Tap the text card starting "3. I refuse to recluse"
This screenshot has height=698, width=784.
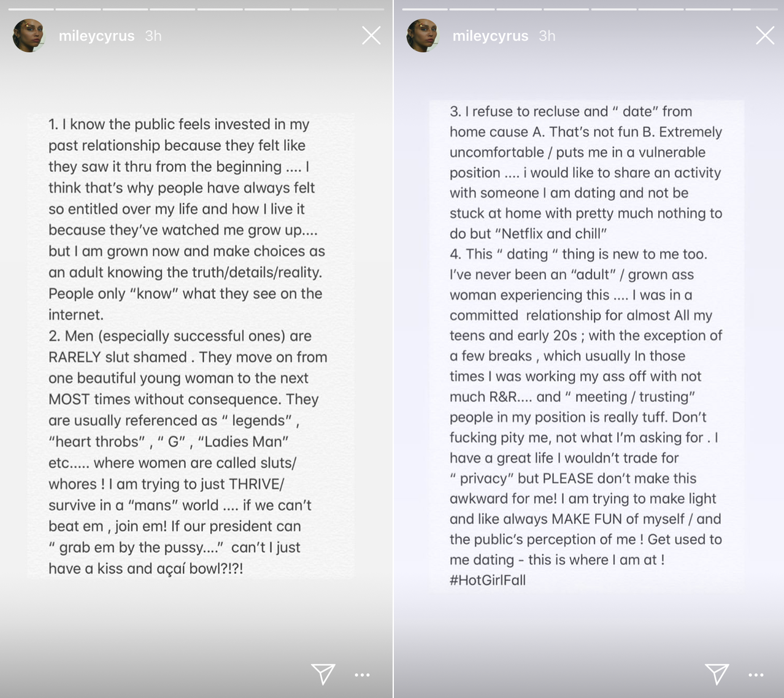pyautogui.click(x=586, y=346)
